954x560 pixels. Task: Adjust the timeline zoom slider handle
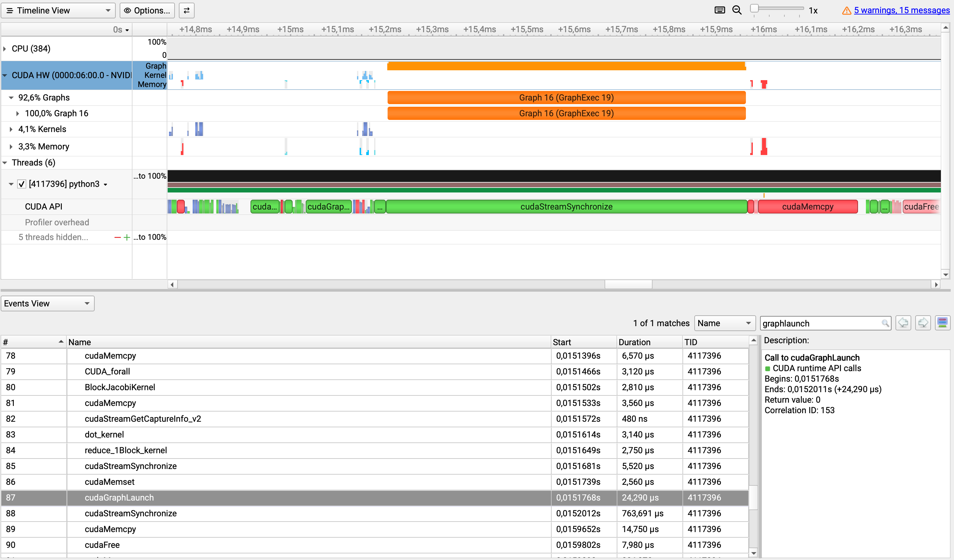point(754,9)
